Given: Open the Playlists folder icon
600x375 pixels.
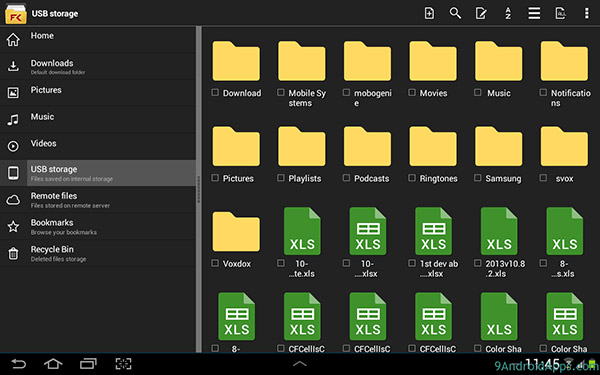Looking at the screenshot, I should coord(302,146).
